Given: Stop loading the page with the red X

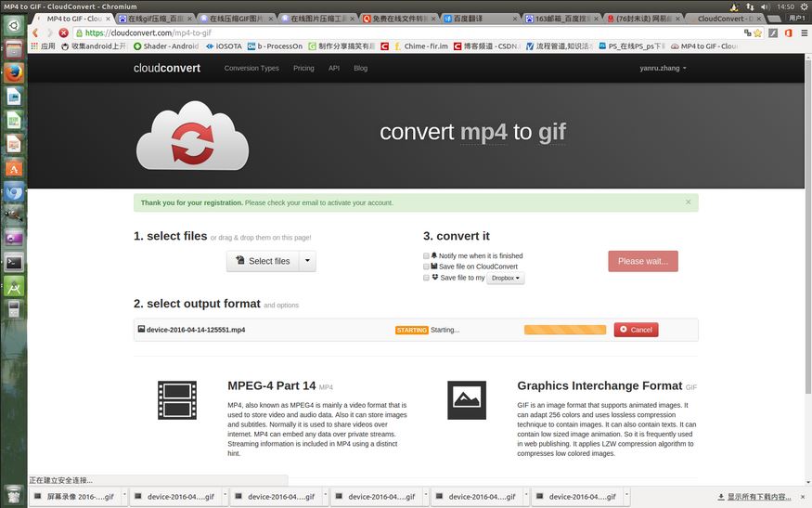Looking at the screenshot, I should point(63,33).
